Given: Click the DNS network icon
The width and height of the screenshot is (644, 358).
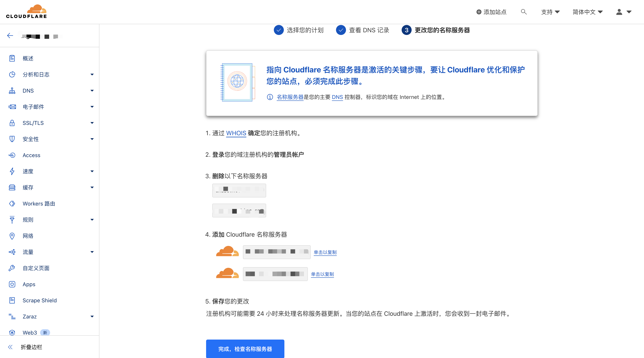Looking at the screenshot, I should (12, 91).
